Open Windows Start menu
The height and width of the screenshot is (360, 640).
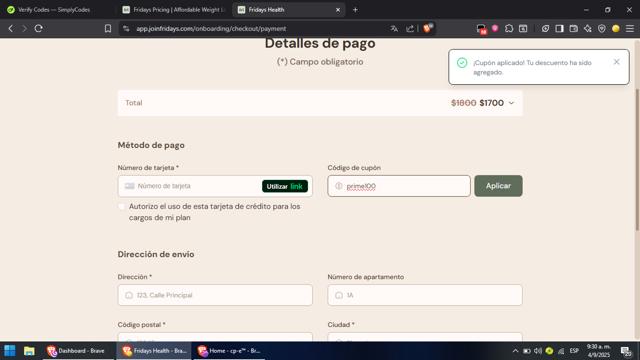coord(10,351)
